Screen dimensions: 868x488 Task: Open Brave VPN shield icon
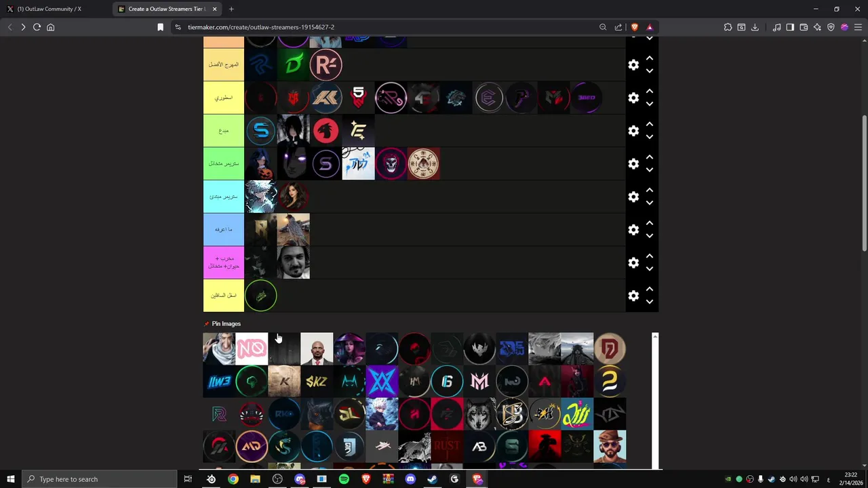[x=831, y=27]
